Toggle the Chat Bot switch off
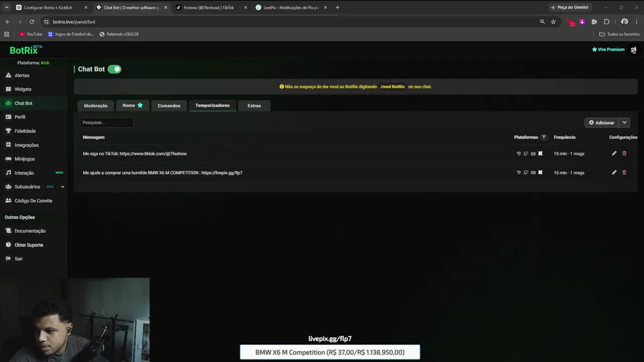644x362 pixels. [115, 69]
